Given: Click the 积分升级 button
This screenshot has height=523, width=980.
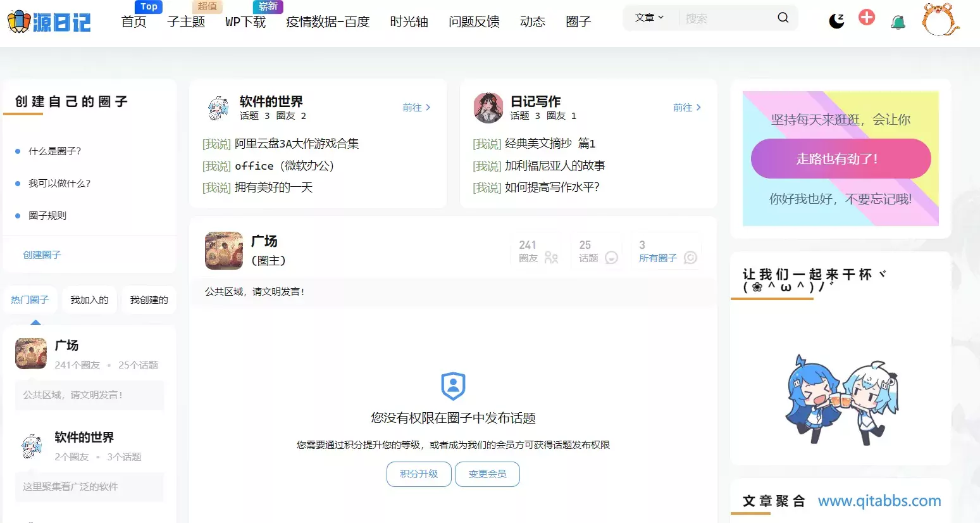Looking at the screenshot, I should (x=419, y=474).
